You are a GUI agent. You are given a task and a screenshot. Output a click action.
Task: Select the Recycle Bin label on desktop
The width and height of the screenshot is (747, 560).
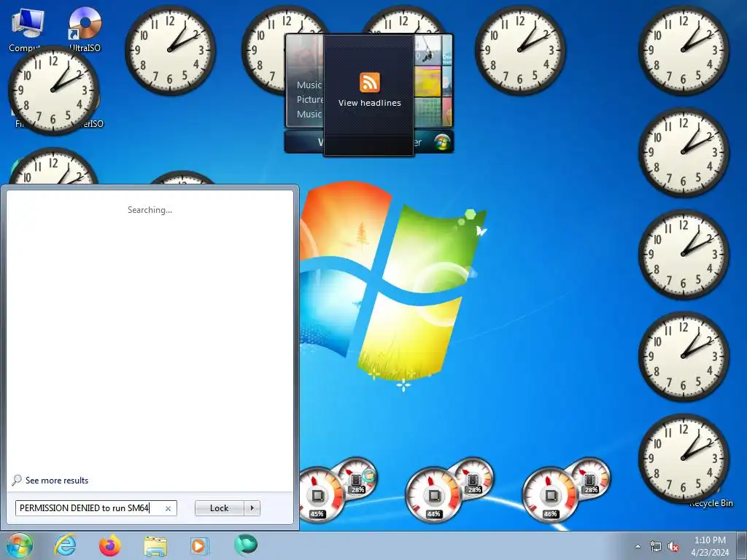tap(711, 503)
